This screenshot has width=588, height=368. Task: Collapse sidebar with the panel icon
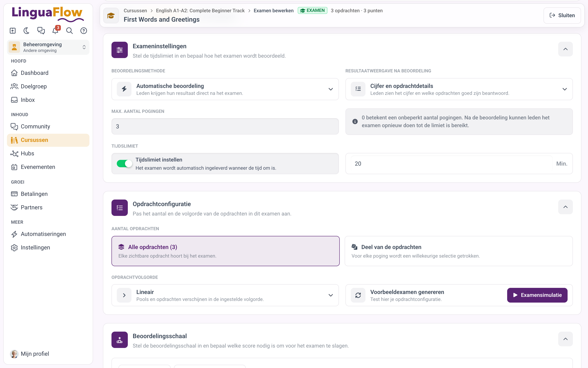point(13,31)
